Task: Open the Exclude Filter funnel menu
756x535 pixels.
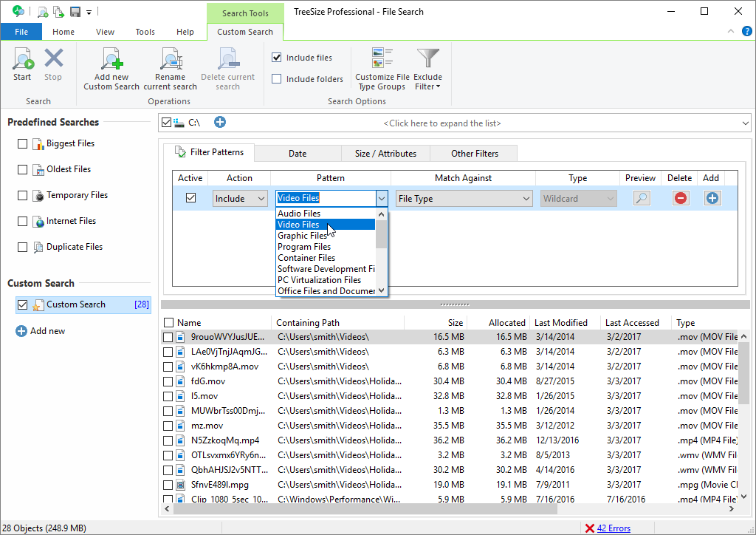Action: pos(428,58)
